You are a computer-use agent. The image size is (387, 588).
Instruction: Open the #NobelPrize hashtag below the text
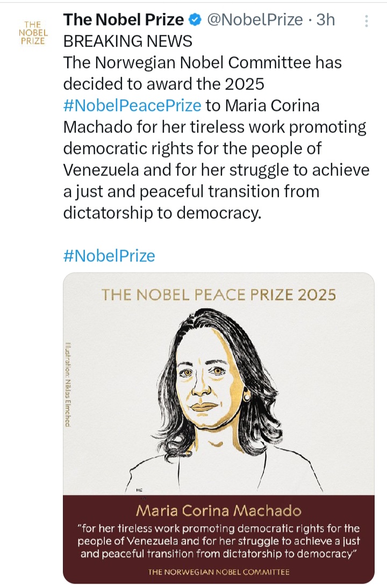(109, 256)
